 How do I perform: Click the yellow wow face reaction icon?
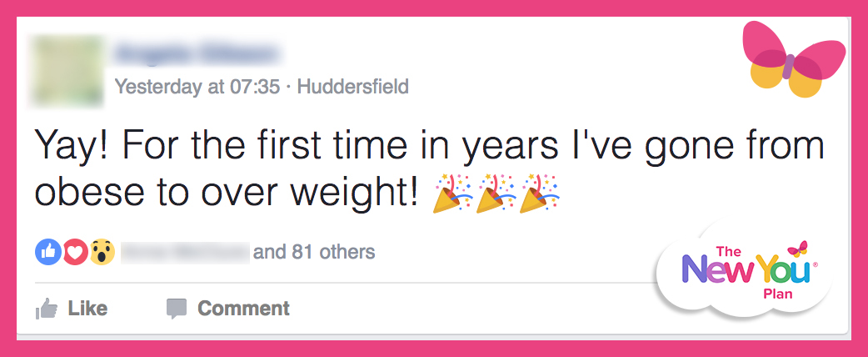coord(102,252)
